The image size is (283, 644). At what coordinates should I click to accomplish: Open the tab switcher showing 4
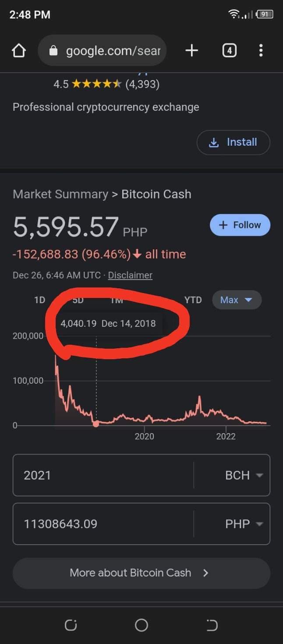coord(229,51)
